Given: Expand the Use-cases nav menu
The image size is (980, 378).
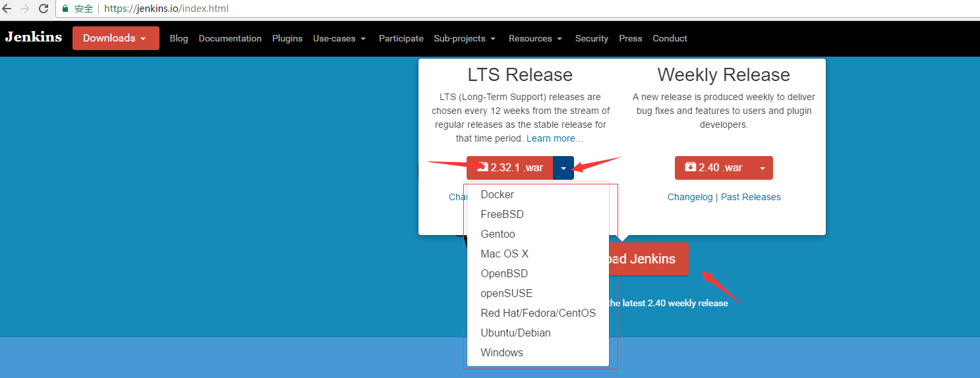Looking at the screenshot, I should click(x=339, y=38).
